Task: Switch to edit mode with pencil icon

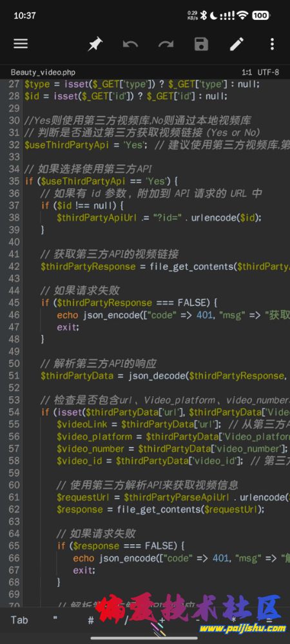Action: [237, 44]
